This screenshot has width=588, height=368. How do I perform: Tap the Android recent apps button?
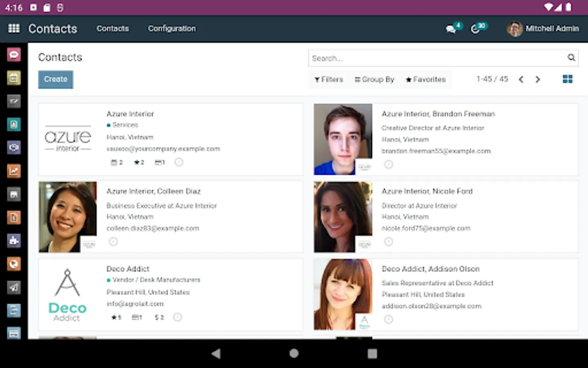372,354
